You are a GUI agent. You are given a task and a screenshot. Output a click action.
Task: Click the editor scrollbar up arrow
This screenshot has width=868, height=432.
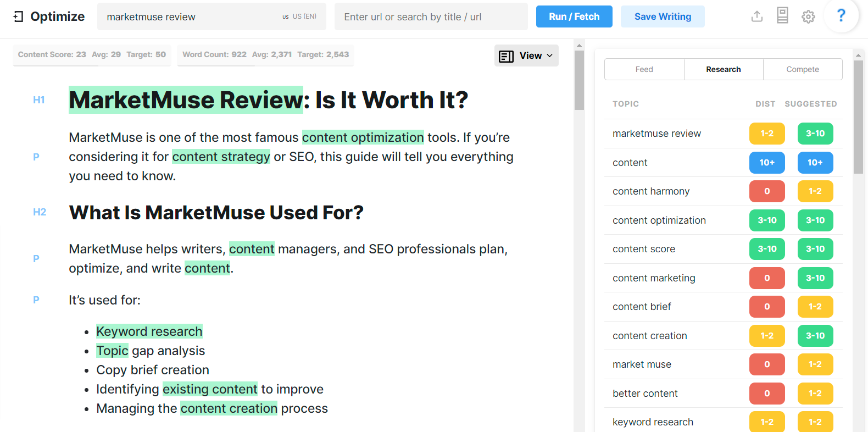pos(579,45)
